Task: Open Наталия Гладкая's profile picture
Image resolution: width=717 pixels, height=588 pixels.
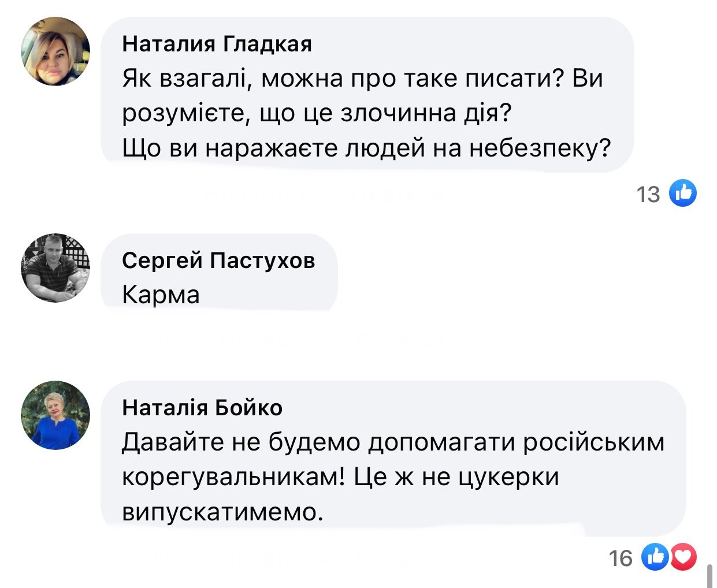Action: [x=55, y=51]
